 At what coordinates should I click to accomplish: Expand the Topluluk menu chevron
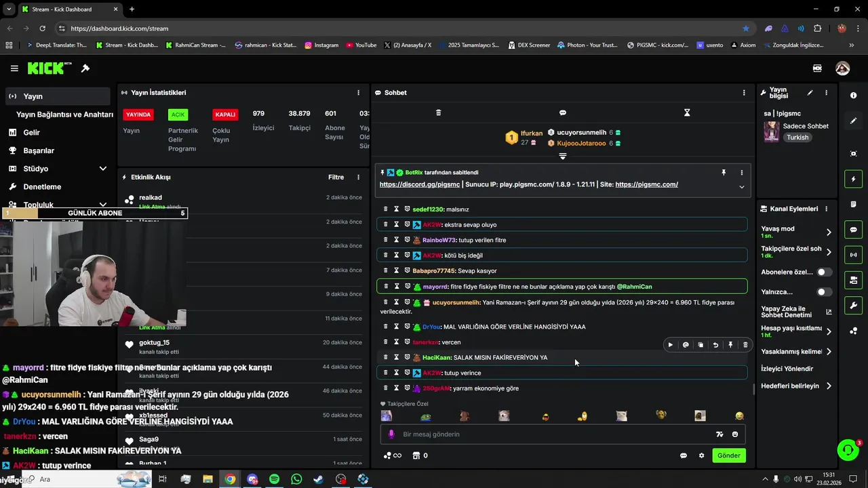(102, 205)
